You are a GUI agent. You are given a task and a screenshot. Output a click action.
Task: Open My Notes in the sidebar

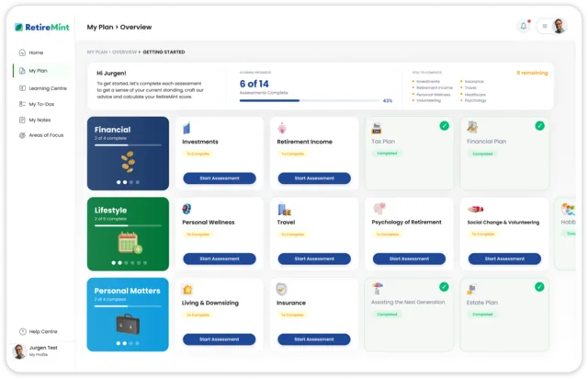pos(35,120)
